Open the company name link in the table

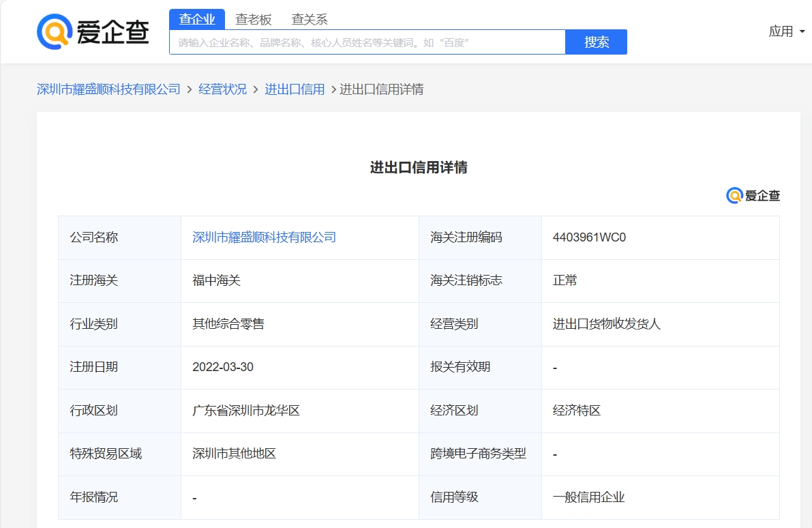pyautogui.click(x=265, y=237)
